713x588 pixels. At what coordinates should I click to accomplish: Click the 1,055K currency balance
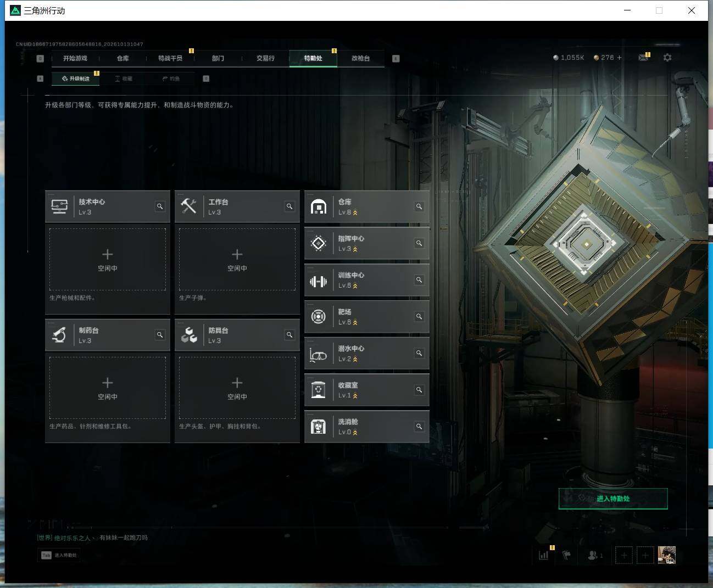coord(569,58)
